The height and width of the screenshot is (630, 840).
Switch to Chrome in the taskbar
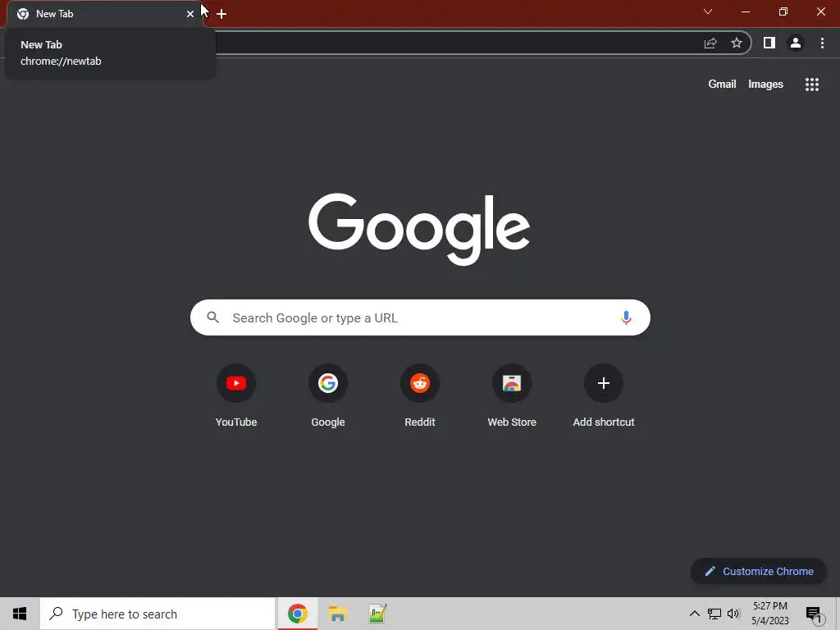[x=297, y=614]
